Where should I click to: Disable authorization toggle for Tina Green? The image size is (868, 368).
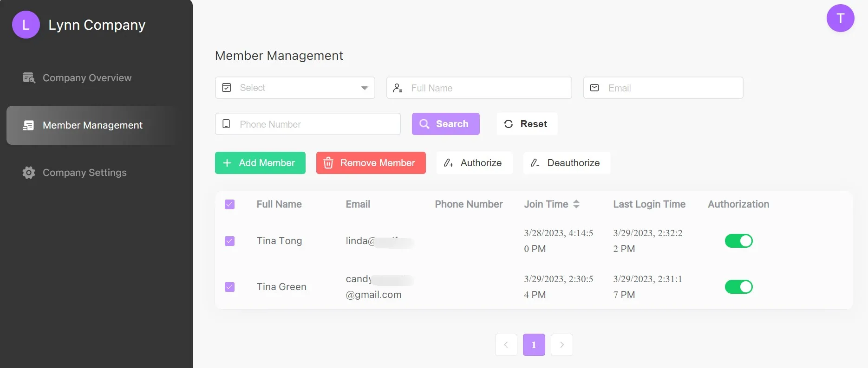738,287
